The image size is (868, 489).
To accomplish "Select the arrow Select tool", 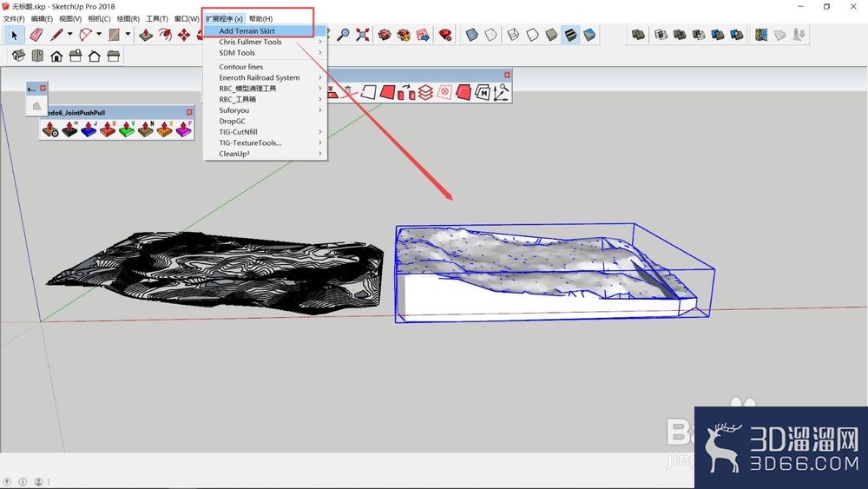I will [15, 36].
